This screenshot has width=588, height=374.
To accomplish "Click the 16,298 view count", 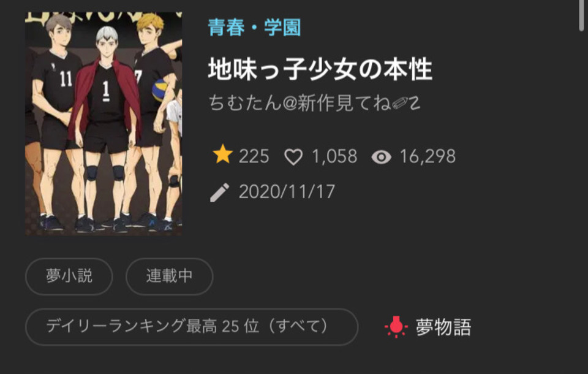I will coord(428,156).
